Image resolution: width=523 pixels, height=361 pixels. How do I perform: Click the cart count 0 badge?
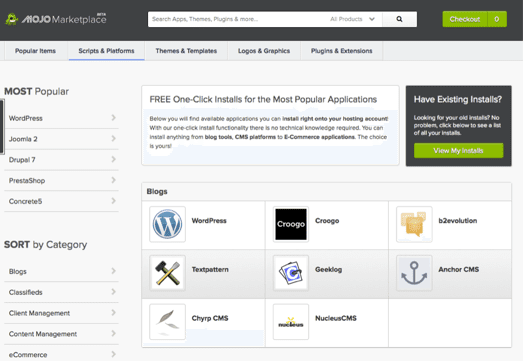pos(497,19)
